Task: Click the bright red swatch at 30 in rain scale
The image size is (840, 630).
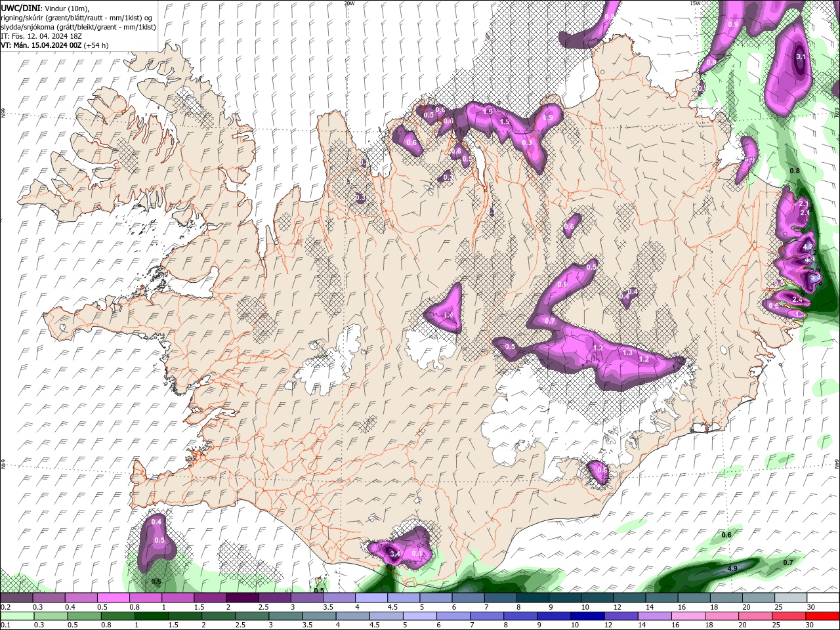Action: coord(822,616)
